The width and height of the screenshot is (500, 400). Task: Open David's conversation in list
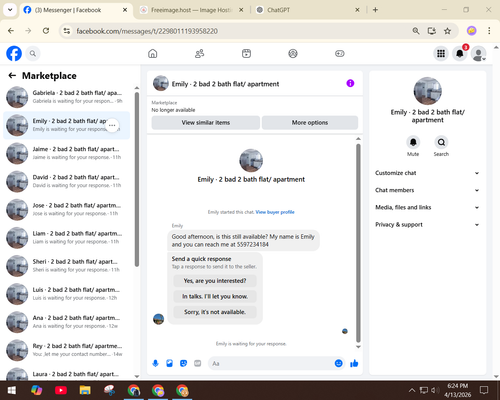click(67, 181)
